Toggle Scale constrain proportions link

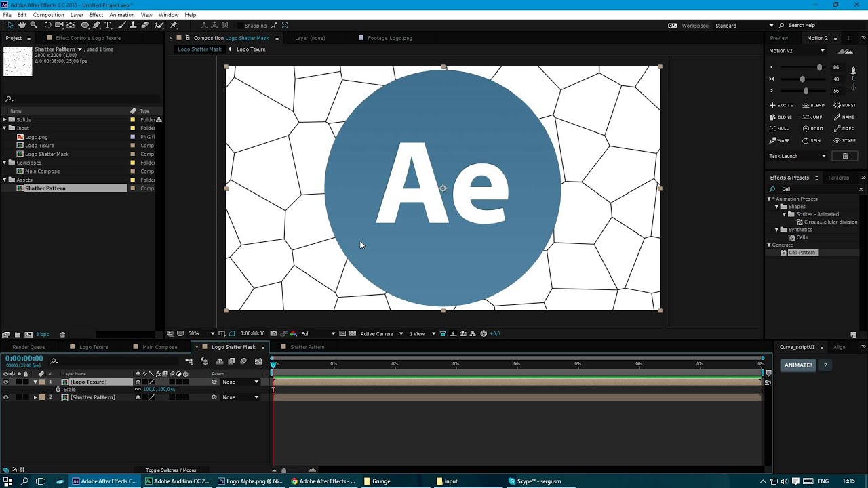[x=138, y=390]
